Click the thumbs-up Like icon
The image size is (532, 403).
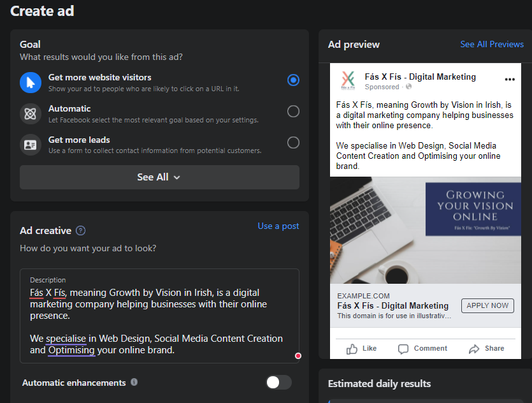point(352,349)
